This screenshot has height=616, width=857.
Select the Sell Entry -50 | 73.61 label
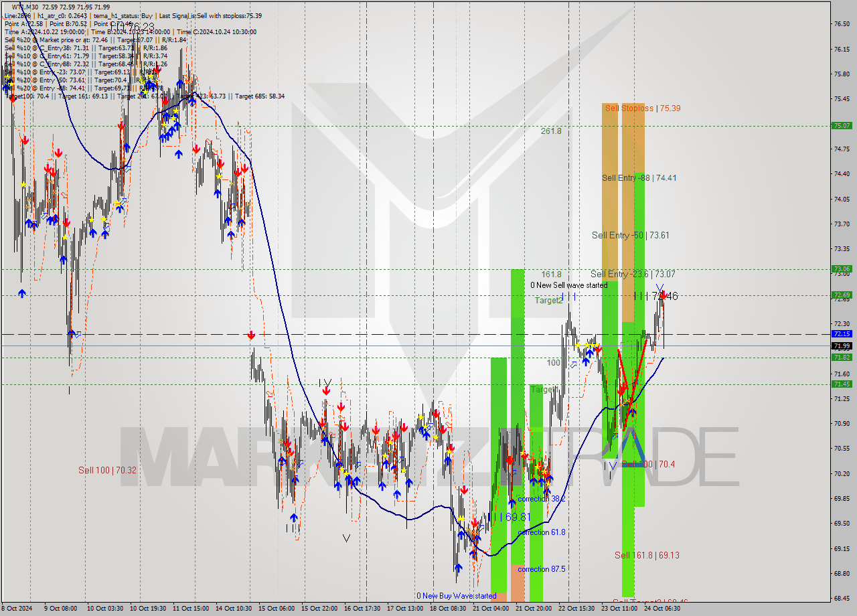630,235
